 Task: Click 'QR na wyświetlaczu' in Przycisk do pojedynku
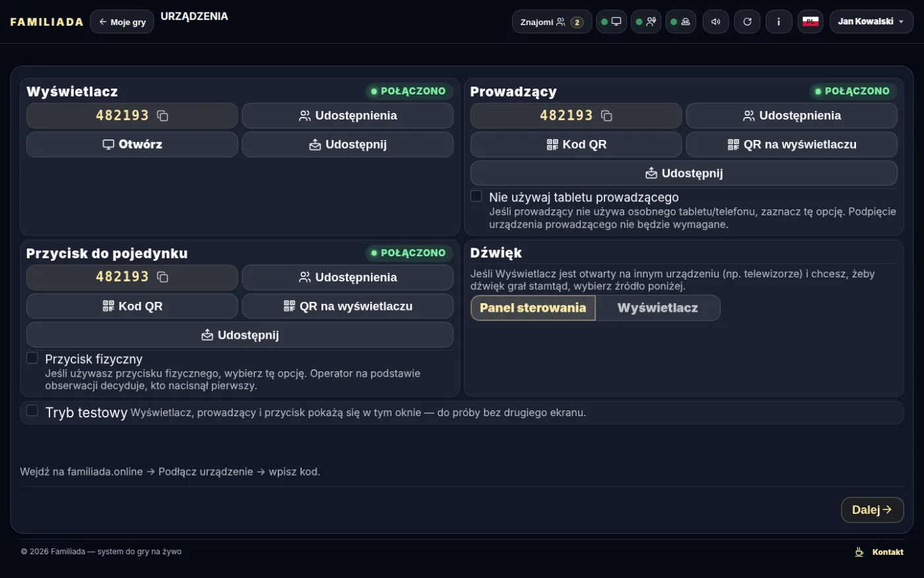pos(348,307)
